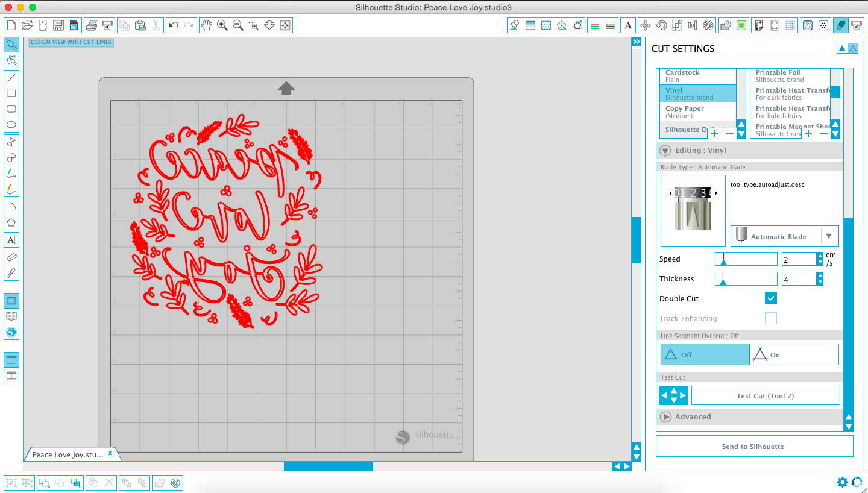868x493 pixels.
Task: Click the Undo arrow icon
Action: (174, 25)
